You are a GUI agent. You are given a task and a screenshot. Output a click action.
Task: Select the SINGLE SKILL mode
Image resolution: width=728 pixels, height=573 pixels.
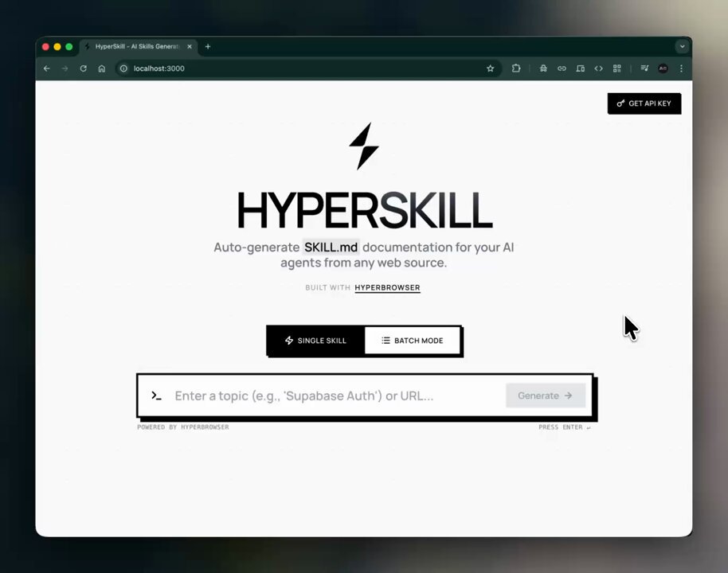(315, 341)
